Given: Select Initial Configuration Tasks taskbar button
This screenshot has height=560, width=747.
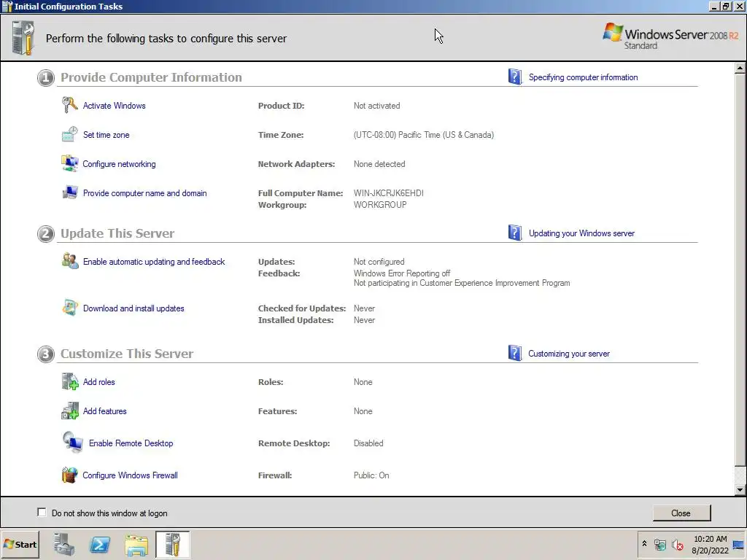Looking at the screenshot, I should coord(172,544).
